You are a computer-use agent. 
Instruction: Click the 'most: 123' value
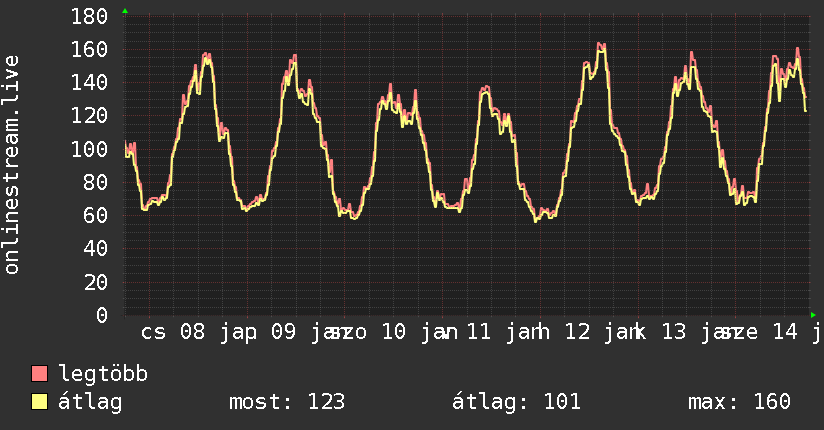coord(287,402)
